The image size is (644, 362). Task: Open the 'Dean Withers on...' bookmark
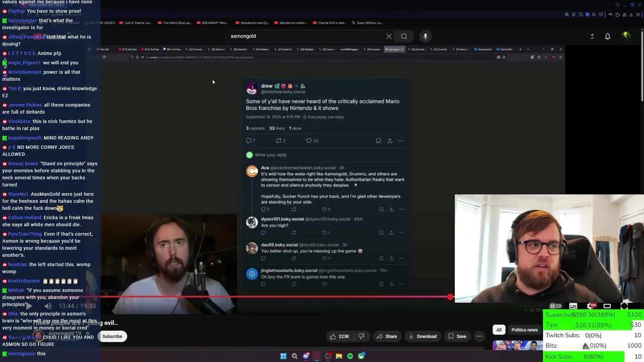pyautogui.click(x=367, y=23)
